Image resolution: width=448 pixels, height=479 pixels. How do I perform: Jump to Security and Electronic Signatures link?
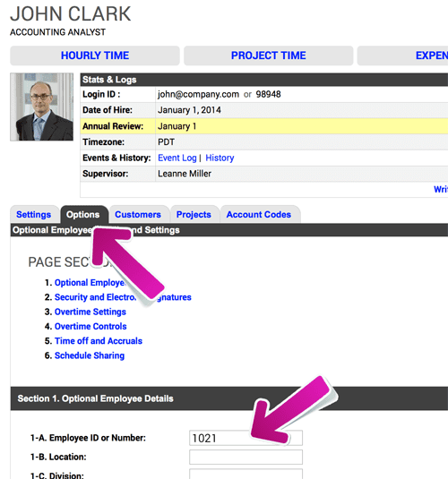123,297
